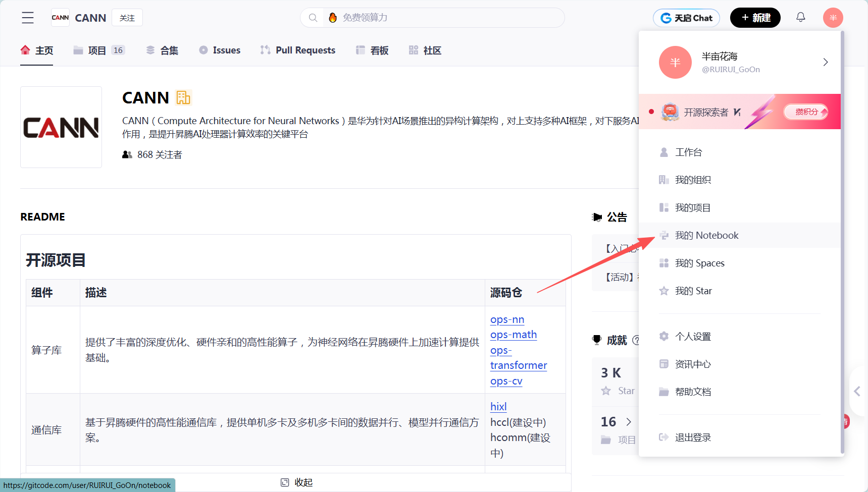Open the hixl repository link

[x=498, y=406]
